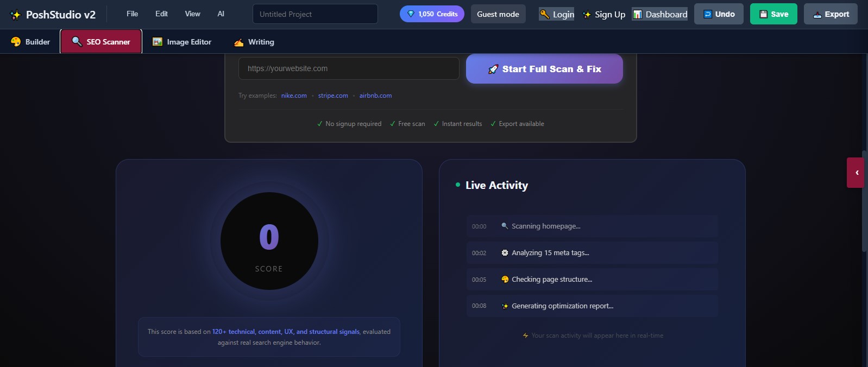The width and height of the screenshot is (868, 367).
Task: Click the lightning bolt icon in activity hint
Action: [525, 336]
